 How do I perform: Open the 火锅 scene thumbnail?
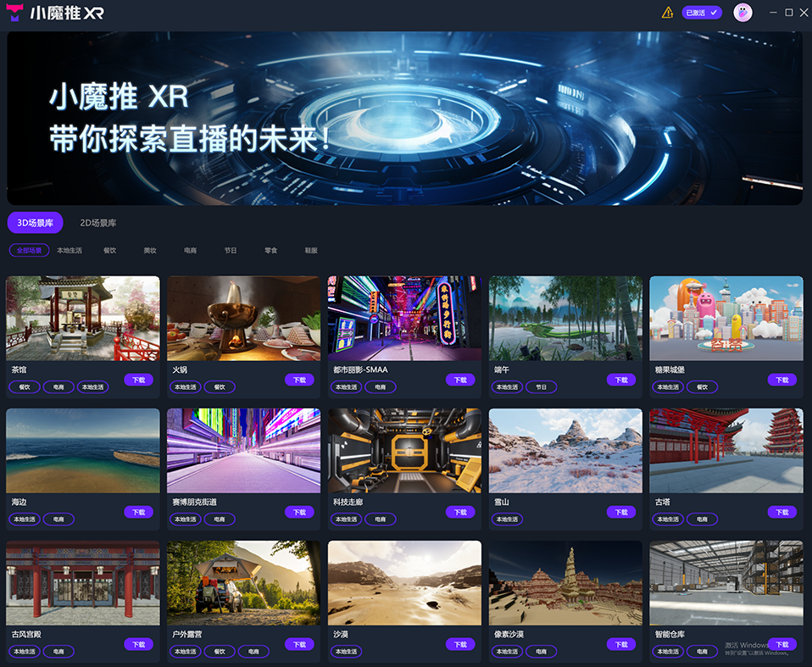tap(243, 318)
